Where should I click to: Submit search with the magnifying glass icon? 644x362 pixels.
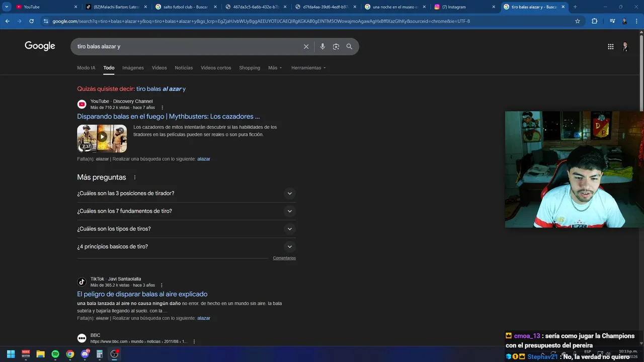coord(349,46)
